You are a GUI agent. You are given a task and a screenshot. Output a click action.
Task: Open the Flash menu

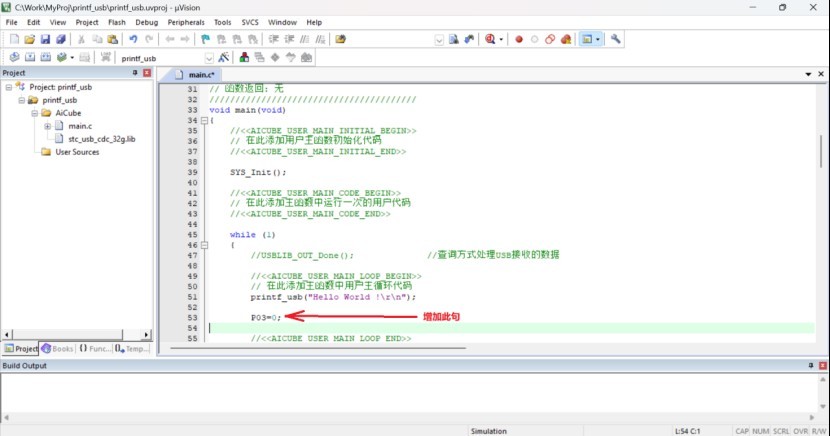click(x=117, y=22)
